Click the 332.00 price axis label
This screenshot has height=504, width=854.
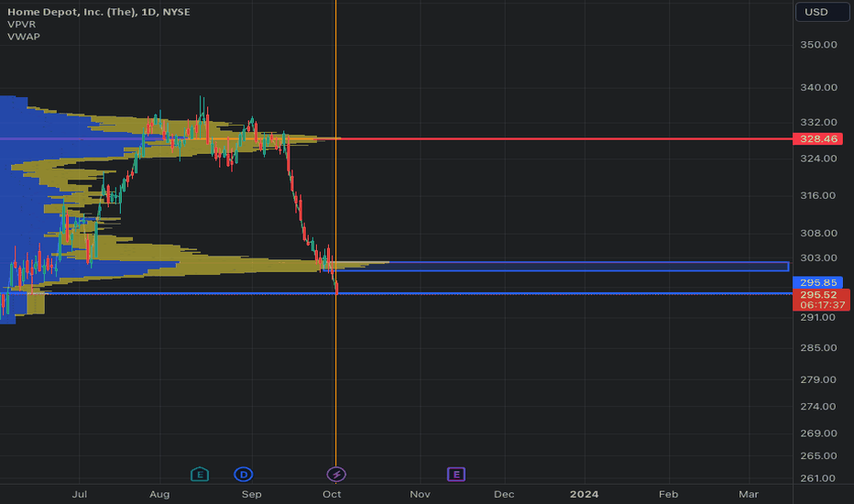pos(818,122)
